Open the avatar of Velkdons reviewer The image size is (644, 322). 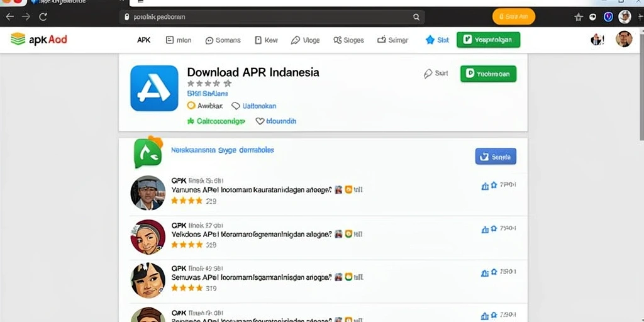(x=148, y=237)
